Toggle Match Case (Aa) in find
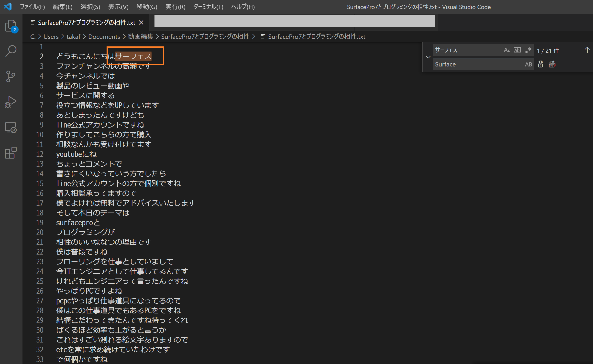Image resolution: width=593 pixels, height=364 pixels. [507, 50]
